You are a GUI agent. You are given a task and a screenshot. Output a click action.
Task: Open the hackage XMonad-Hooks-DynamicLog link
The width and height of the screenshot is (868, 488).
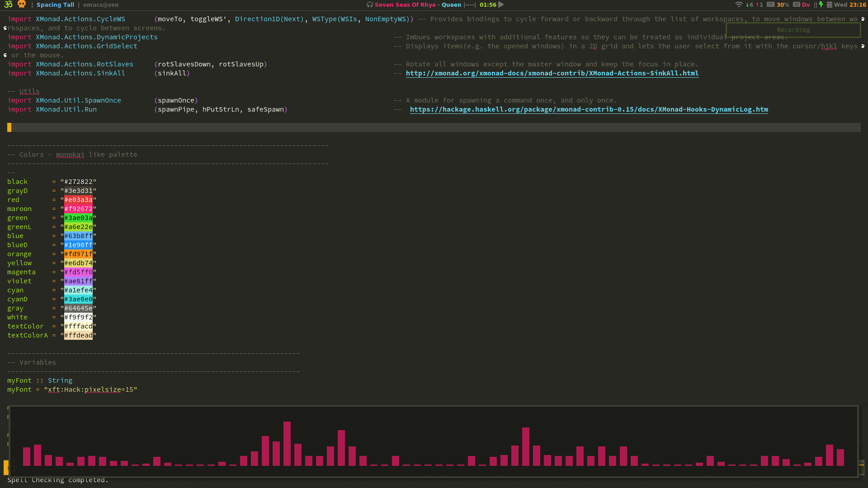[589, 109]
